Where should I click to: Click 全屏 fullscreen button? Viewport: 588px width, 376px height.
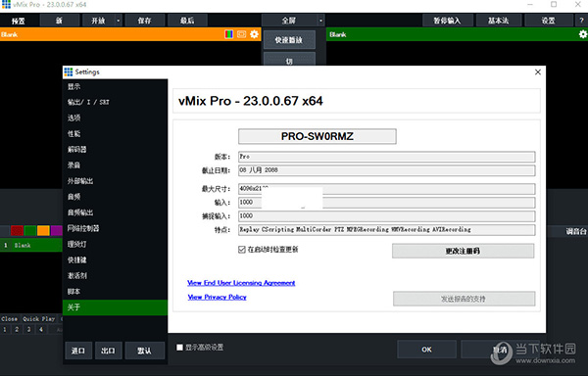[289, 21]
